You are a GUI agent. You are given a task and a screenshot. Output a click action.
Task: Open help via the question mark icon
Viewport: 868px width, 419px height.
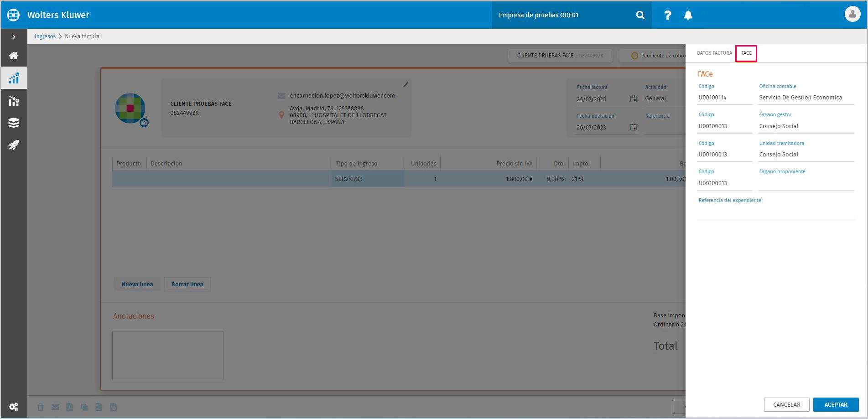point(667,15)
